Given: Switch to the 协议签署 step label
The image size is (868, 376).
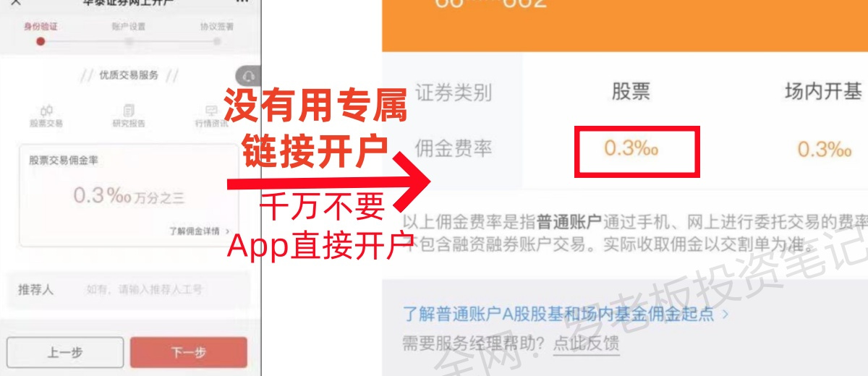Looking at the screenshot, I should [217, 27].
